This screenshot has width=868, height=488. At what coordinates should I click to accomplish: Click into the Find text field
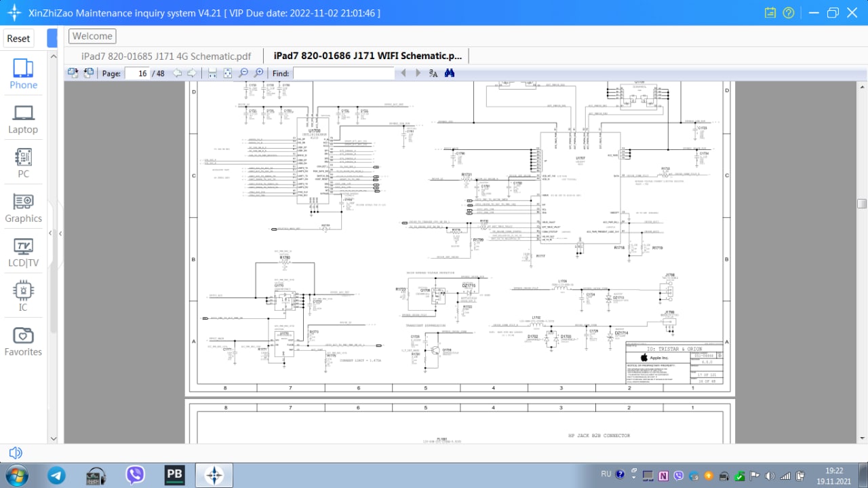(343, 73)
